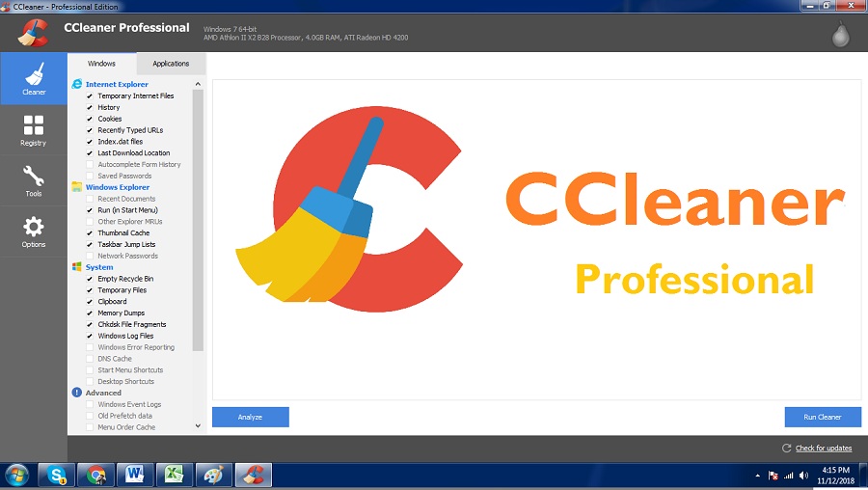Click the Check for updates link
Screen dimensions: 868x490
pyautogui.click(x=824, y=448)
